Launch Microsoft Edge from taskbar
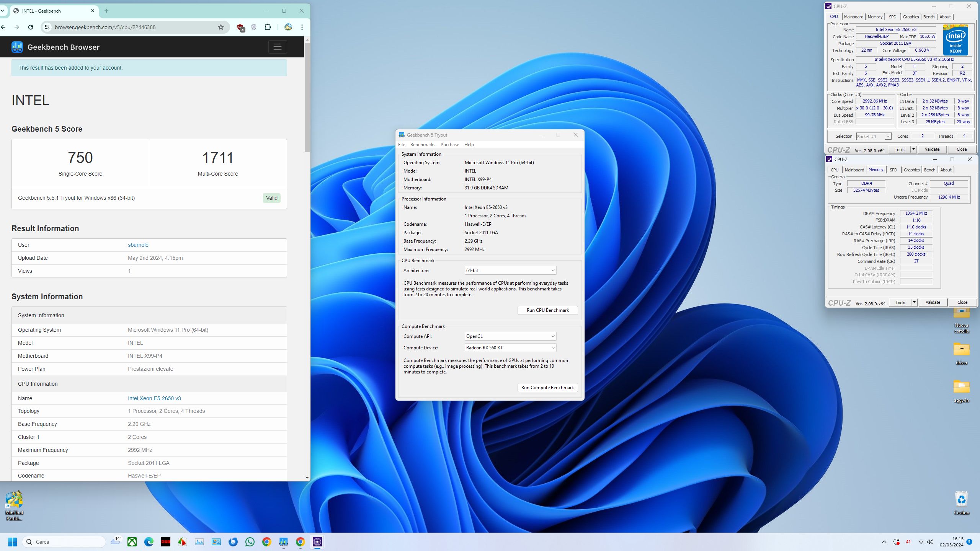980x551 pixels. tap(149, 542)
